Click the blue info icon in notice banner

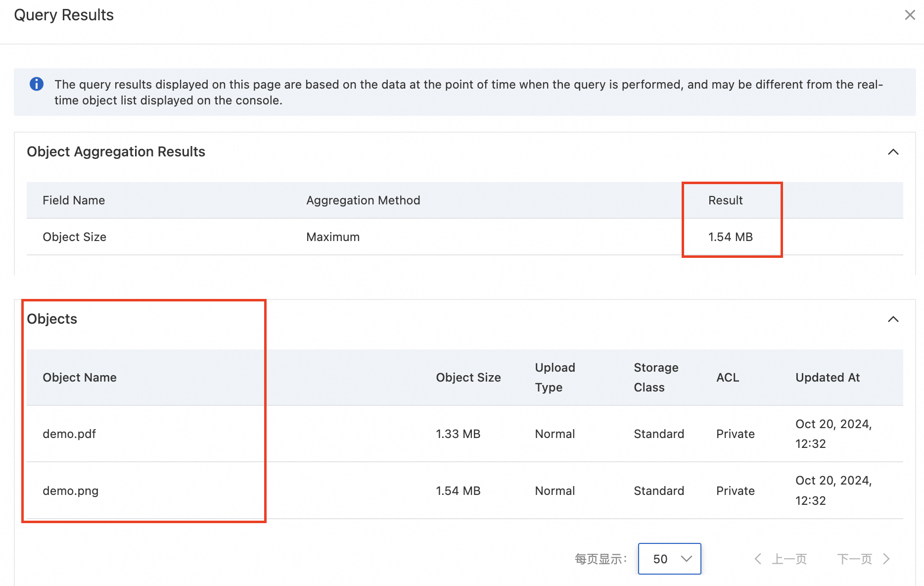pyautogui.click(x=37, y=84)
